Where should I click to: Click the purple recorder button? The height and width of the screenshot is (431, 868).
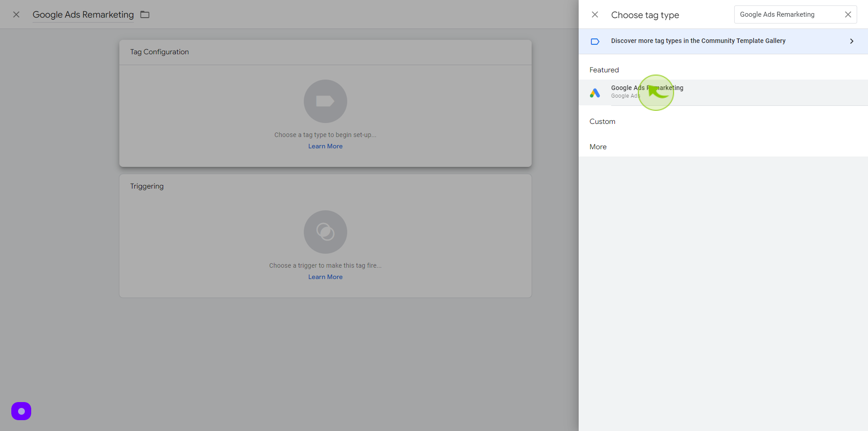click(x=21, y=411)
